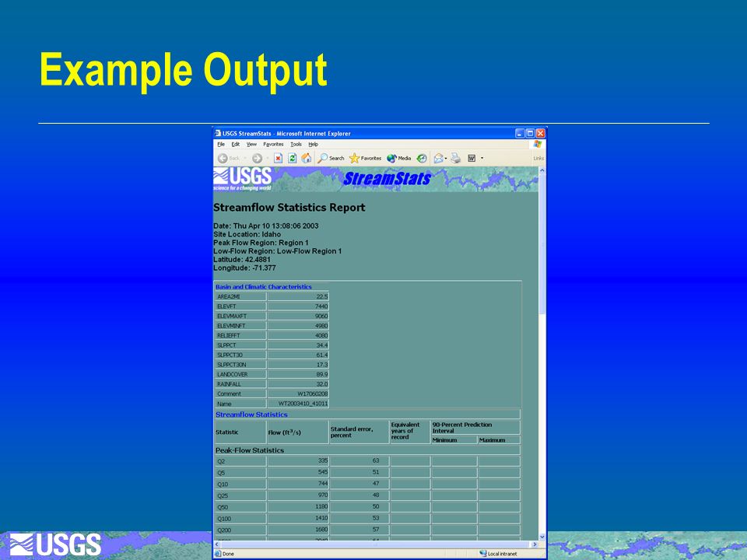Open the File menu

click(x=221, y=145)
